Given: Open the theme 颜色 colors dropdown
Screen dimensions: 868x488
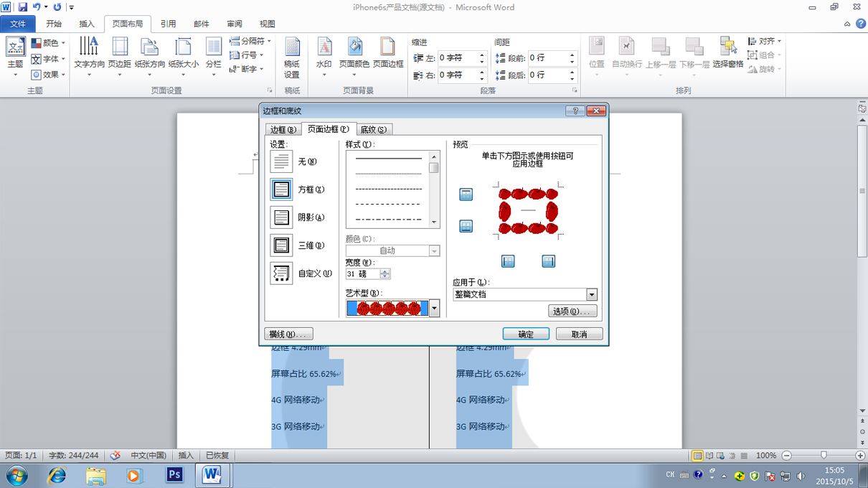Looking at the screenshot, I should click(49, 43).
